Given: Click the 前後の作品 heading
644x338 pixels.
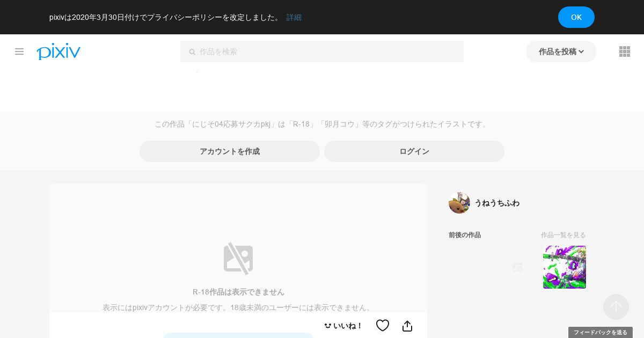Looking at the screenshot, I should click(x=465, y=235).
